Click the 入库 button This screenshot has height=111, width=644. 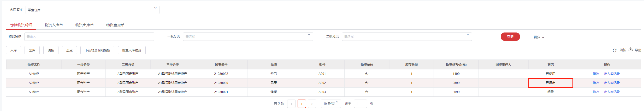[14, 50]
